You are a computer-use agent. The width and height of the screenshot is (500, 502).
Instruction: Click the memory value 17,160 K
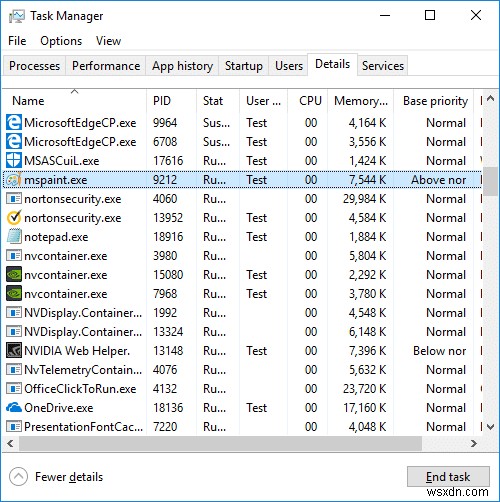[365, 408]
